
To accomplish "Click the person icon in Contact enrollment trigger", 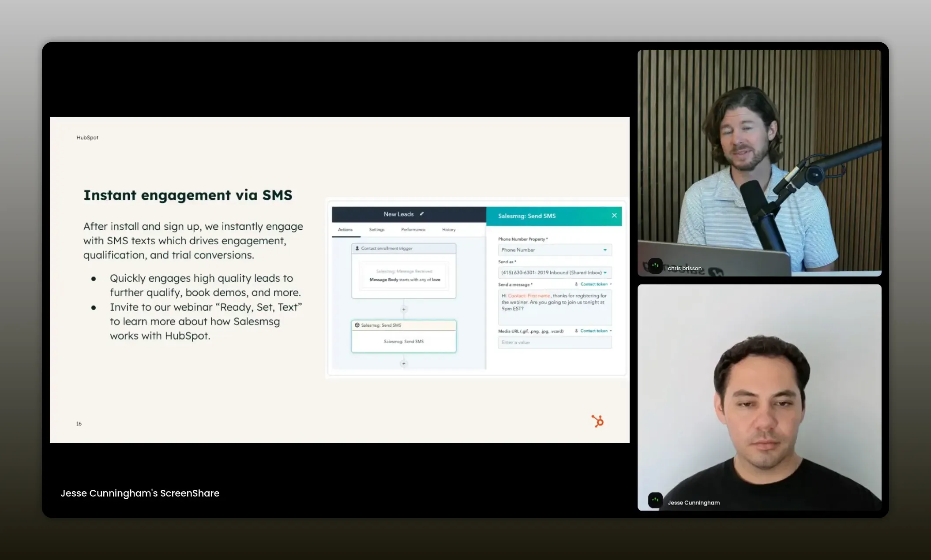I will pyautogui.click(x=357, y=248).
